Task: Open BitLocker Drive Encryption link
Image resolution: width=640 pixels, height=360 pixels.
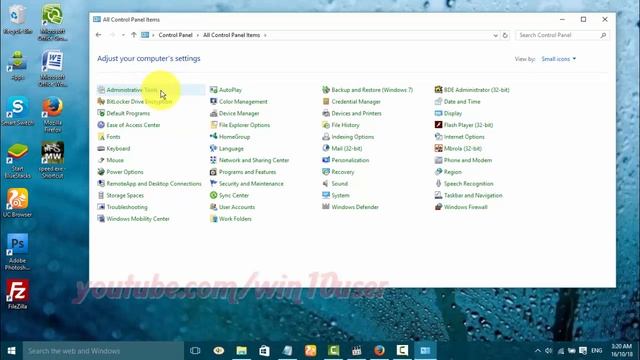Action: [x=139, y=102]
